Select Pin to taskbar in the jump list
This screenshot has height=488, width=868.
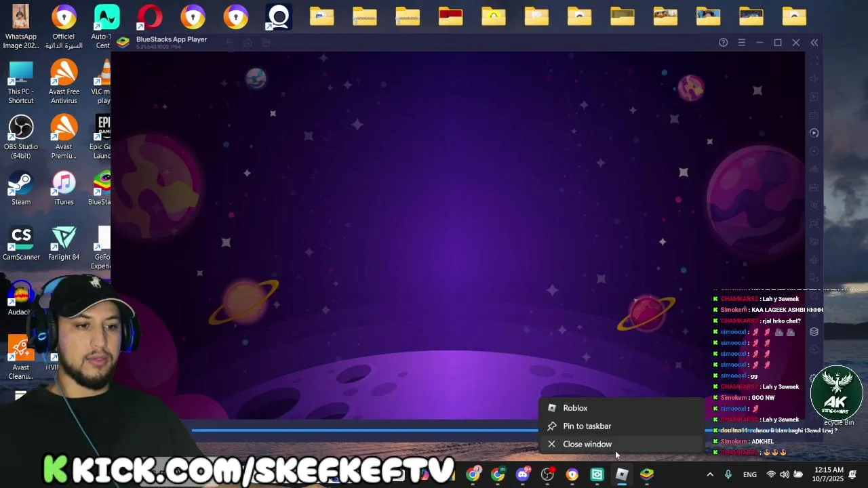click(x=620, y=426)
